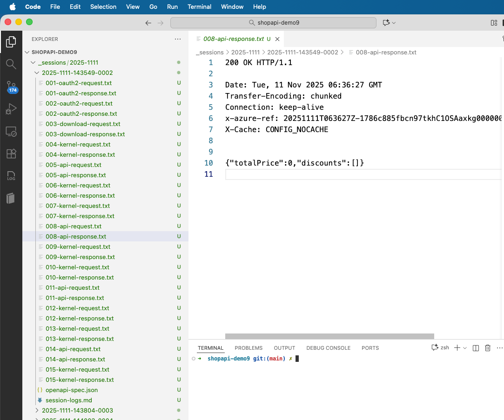Viewport: 504px width, 420px height.
Task: Collapse the SHOPAPI-DEMO9 explorer section
Action: [54, 52]
